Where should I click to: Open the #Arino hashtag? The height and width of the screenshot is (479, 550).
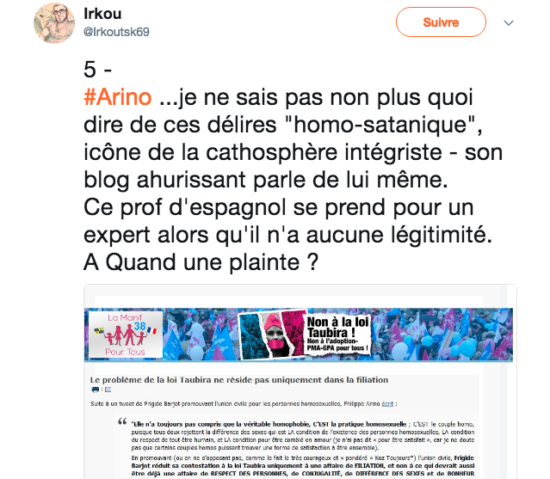[x=118, y=97]
